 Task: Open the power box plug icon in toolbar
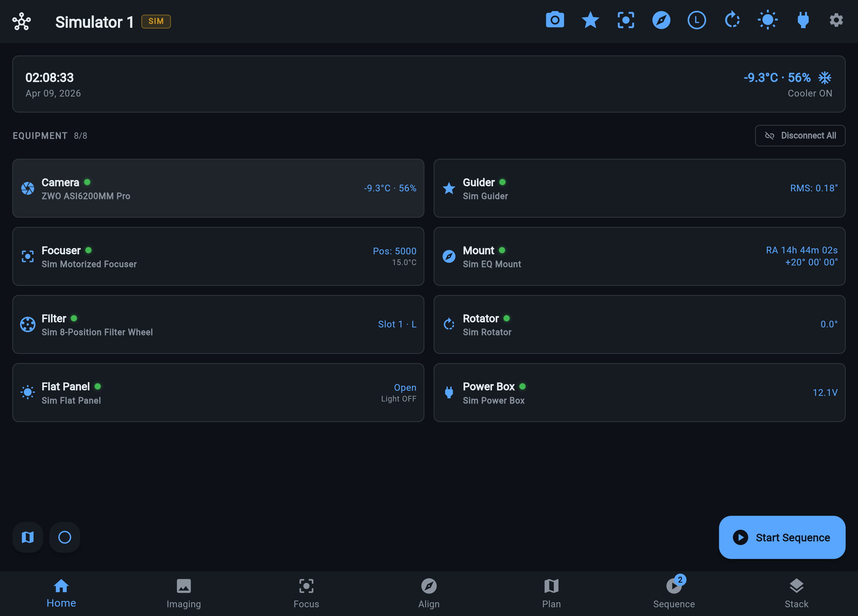803,20
